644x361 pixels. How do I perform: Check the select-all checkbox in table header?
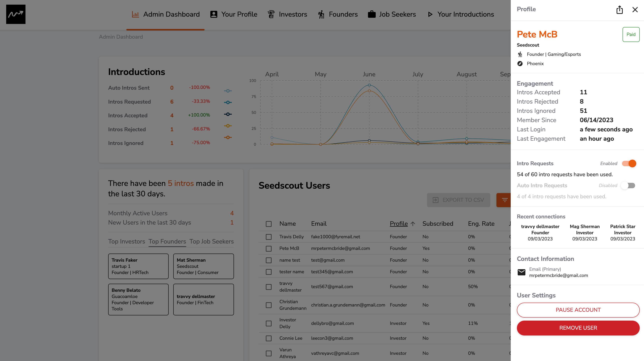coord(269,224)
